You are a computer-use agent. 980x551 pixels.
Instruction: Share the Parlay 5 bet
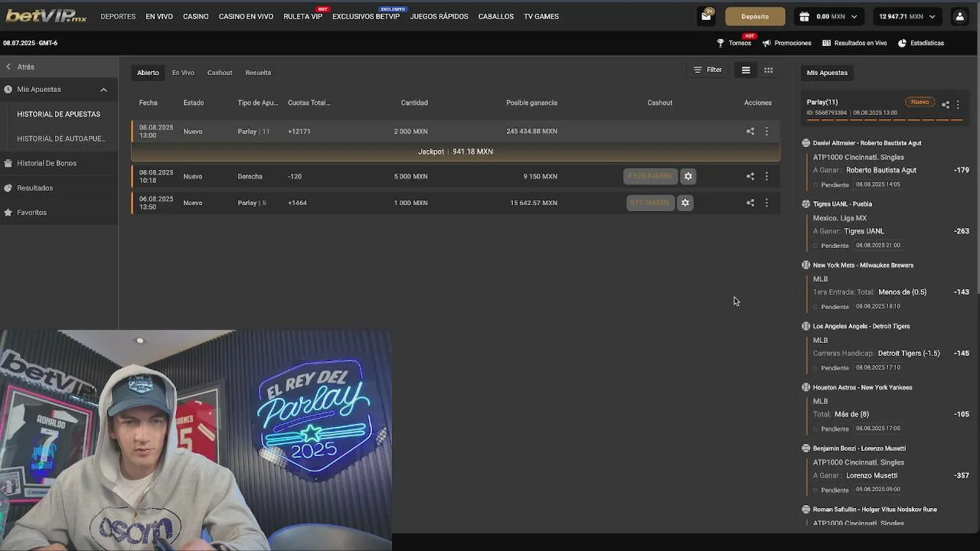(x=750, y=203)
